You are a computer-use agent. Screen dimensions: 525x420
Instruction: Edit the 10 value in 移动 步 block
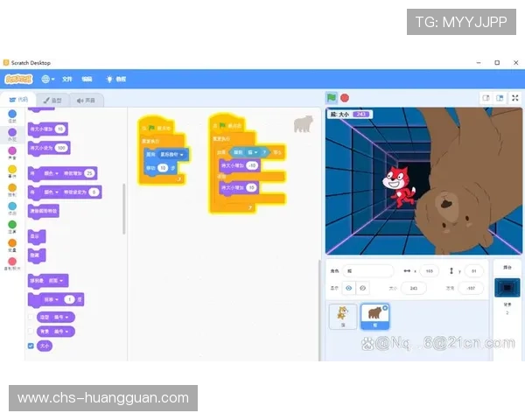pos(163,168)
